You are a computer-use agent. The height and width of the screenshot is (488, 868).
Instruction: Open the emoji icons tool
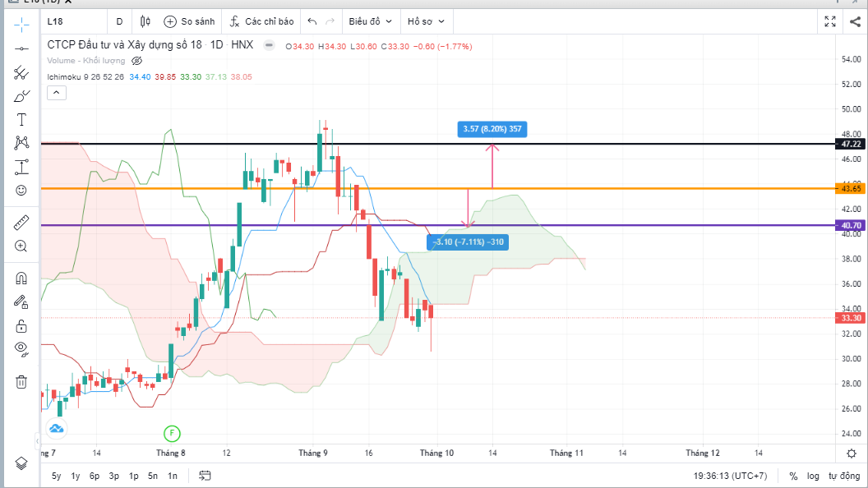tap(21, 191)
